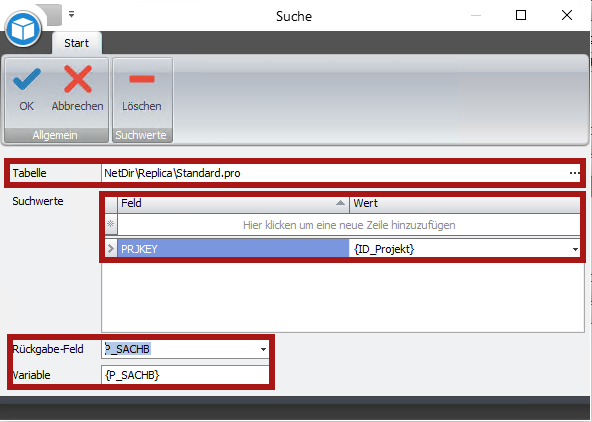This screenshot has height=422, width=592.
Task: Edit the Variable {P_SACHB} input
Action: pos(185,375)
